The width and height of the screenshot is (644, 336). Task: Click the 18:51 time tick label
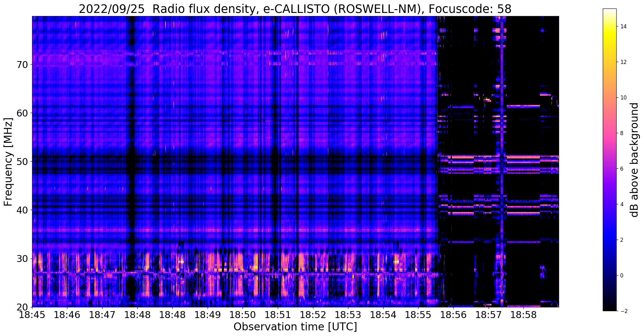(x=278, y=315)
